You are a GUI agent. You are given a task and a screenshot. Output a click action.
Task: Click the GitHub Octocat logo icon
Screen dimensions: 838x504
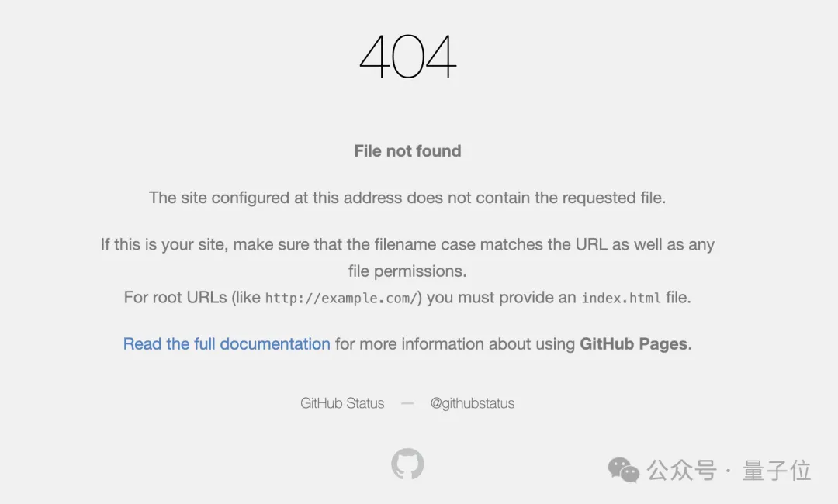(407, 464)
